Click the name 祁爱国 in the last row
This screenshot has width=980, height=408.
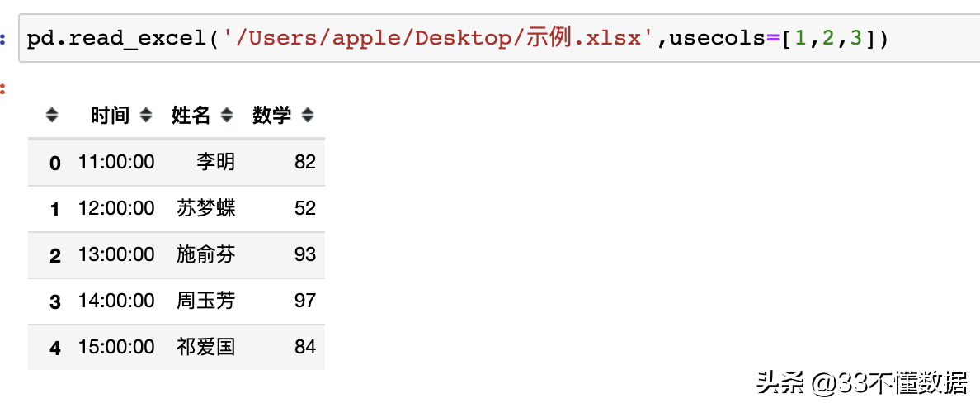click(x=206, y=348)
